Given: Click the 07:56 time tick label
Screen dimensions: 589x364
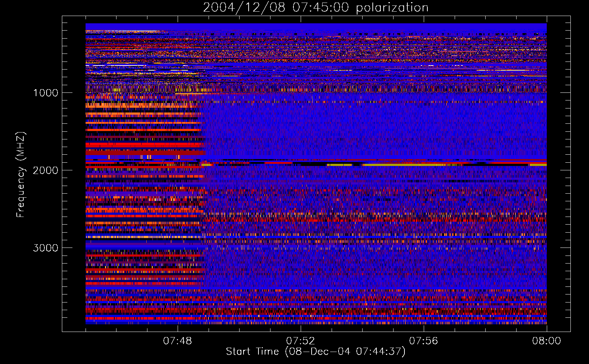Looking at the screenshot, I should [423, 341].
